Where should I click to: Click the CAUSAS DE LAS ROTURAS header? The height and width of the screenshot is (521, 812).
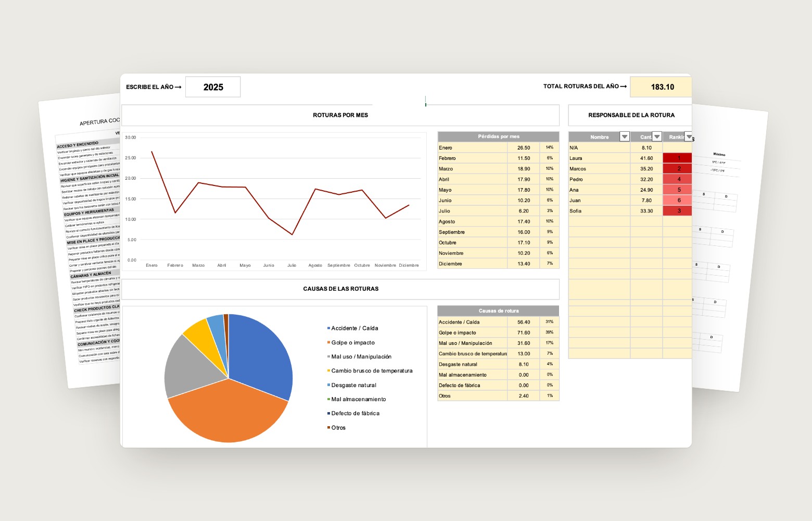point(340,289)
